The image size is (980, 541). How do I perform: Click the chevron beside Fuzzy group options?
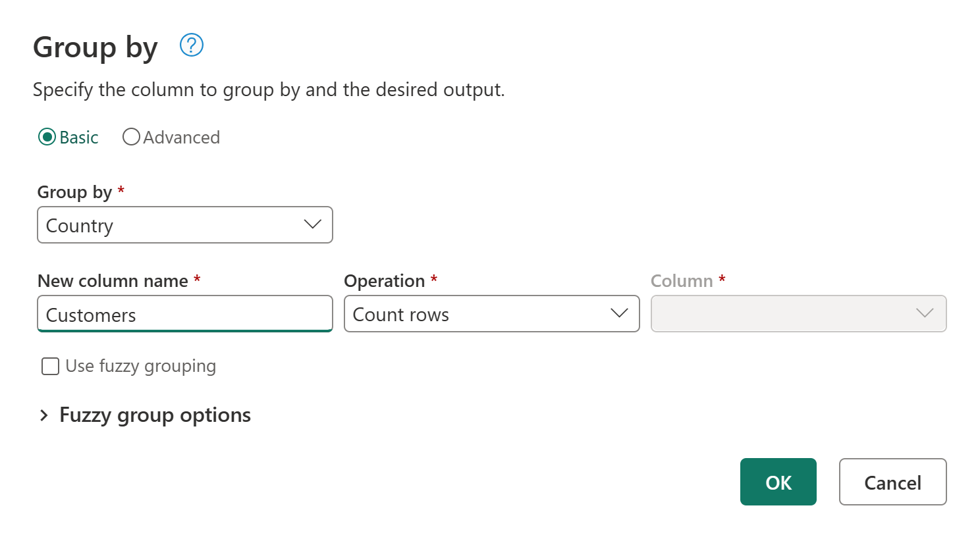(44, 415)
